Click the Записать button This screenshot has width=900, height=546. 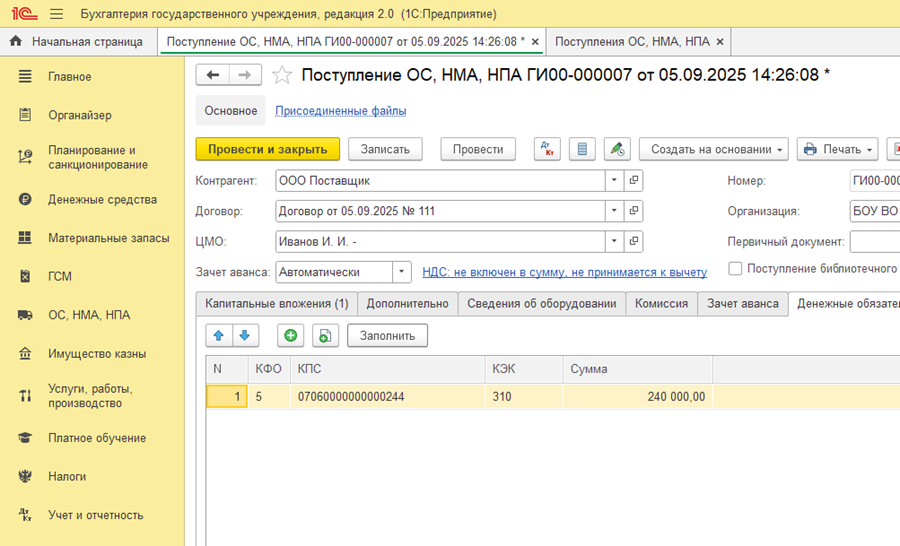coord(385,149)
